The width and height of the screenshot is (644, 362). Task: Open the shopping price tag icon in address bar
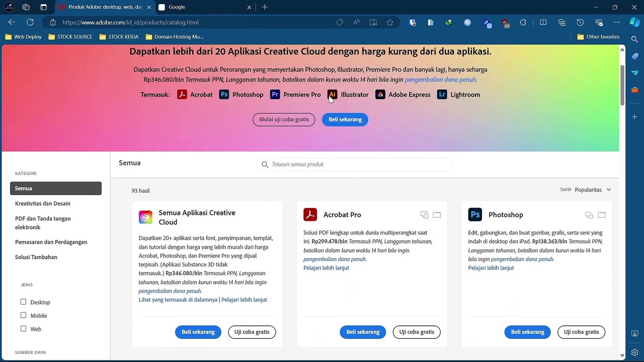pyautogui.click(x=340, y=22)
